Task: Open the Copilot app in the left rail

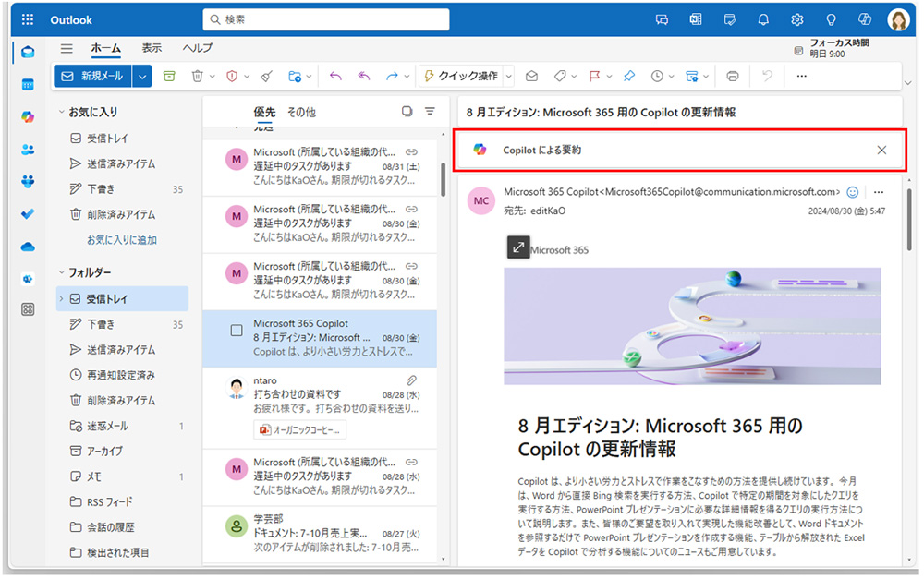Action: coord(29,116)
